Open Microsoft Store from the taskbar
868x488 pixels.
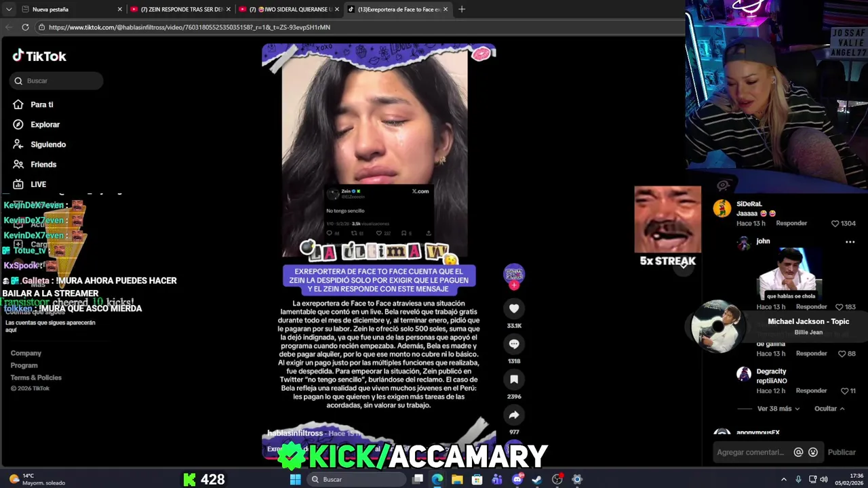tap(477, 479)
